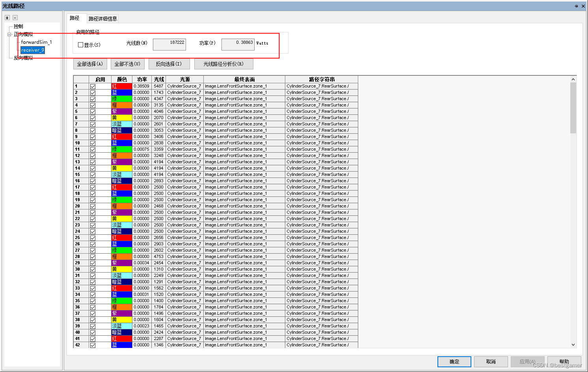The height and width of the screenshot is (372, 588).
Task: Click the "+" expand icon above the tree
Action: pyautogui.click(x=7, y=18)
